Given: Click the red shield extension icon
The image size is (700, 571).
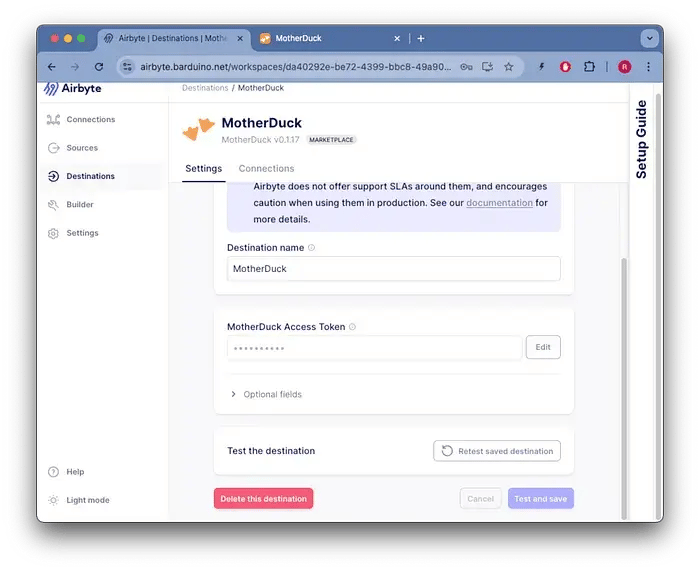Looking at the screenshot, I should 565,67.
